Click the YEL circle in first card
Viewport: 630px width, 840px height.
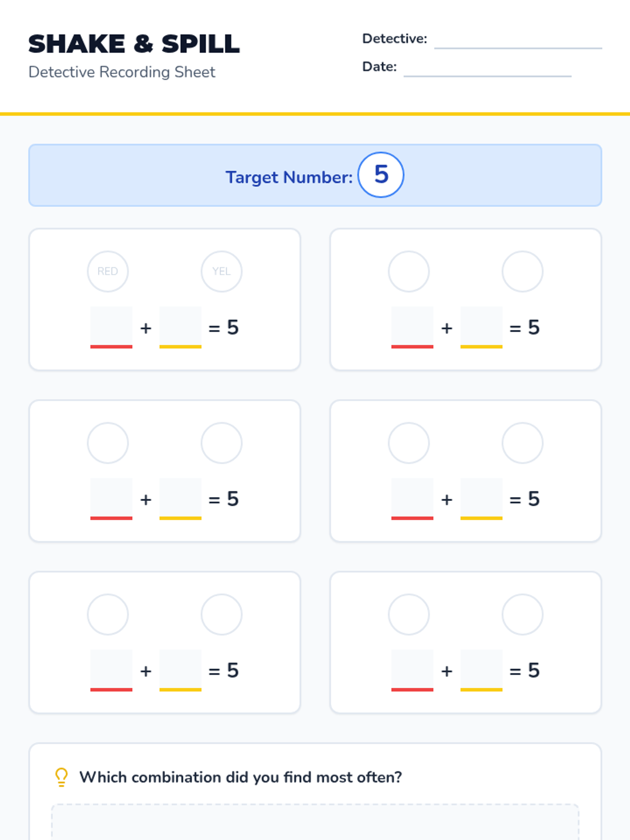(222, 271)
